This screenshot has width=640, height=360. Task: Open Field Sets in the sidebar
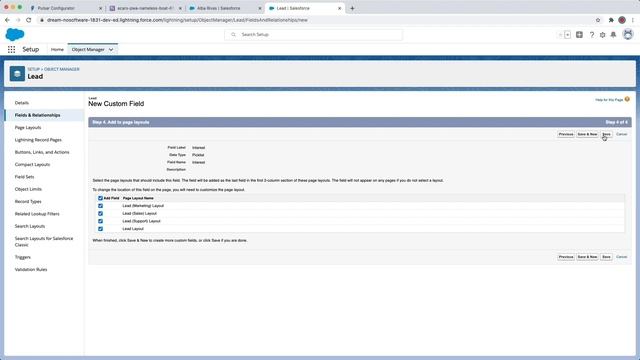(x=24, y=177)
